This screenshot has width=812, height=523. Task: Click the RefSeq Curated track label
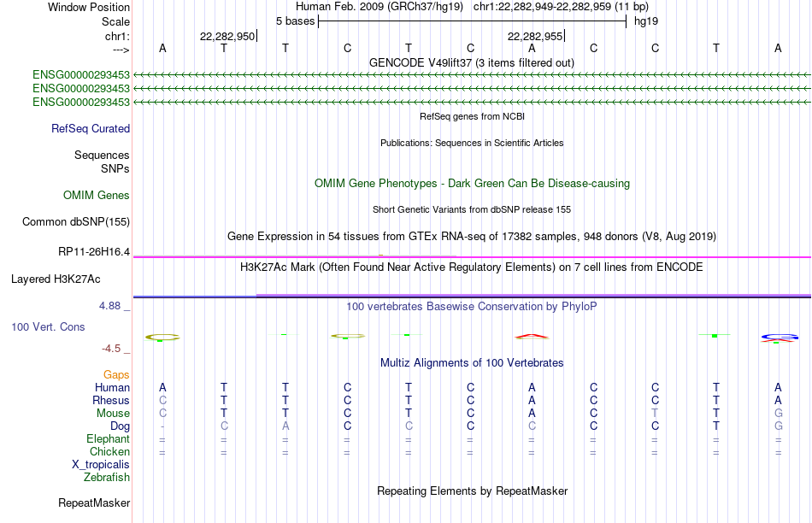90,128
